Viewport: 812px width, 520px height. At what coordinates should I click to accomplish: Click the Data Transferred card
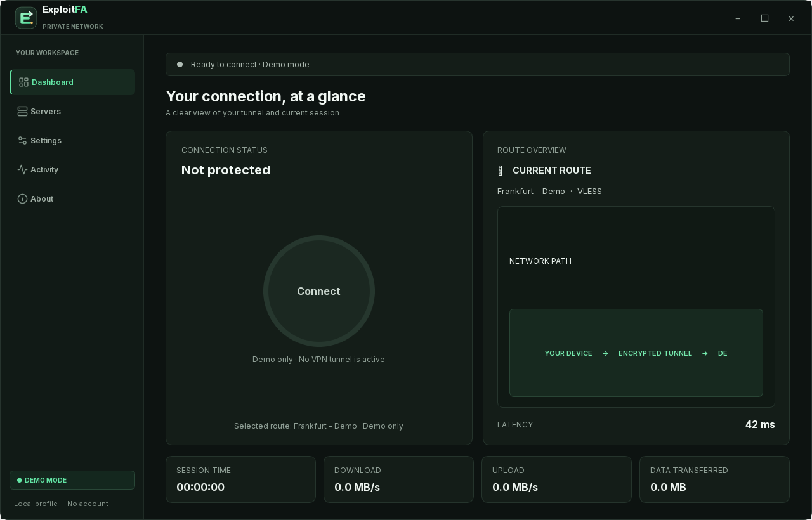click(714, 479)
